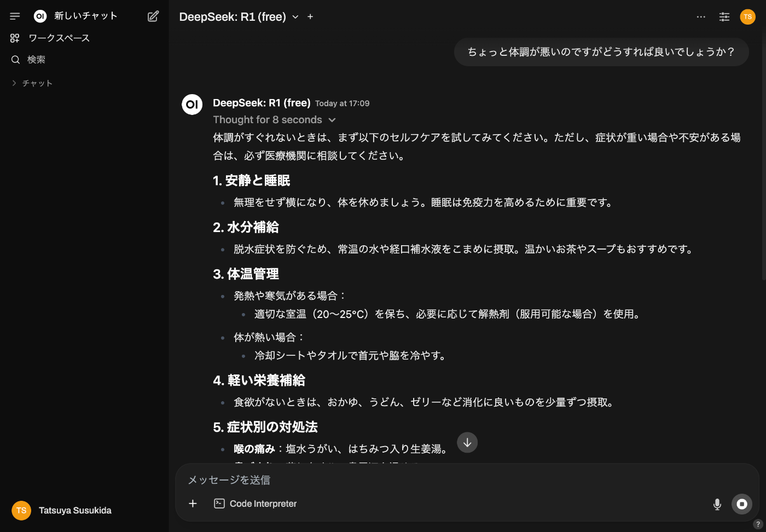Start voice input with the microphone icon
The height and width of the screenshot is (532, 766).
click(x=717, y=504)
